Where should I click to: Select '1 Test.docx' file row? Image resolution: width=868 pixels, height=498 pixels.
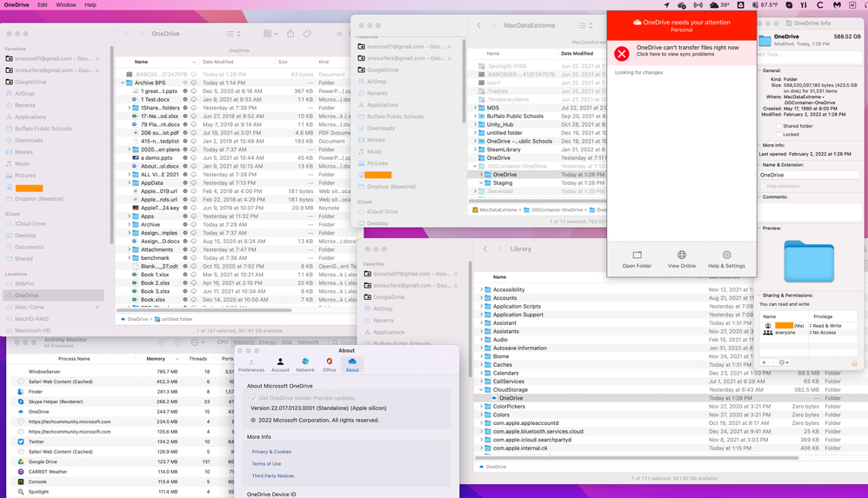(236, 100)
